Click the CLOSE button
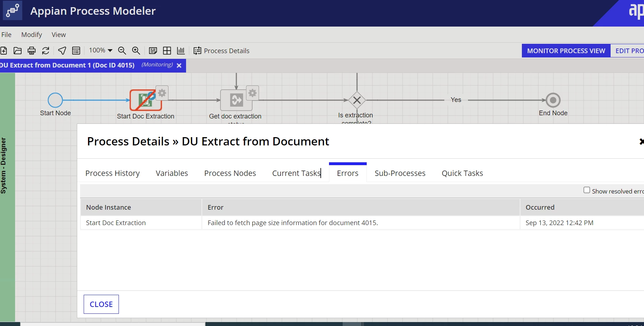 tap(101, 304)
